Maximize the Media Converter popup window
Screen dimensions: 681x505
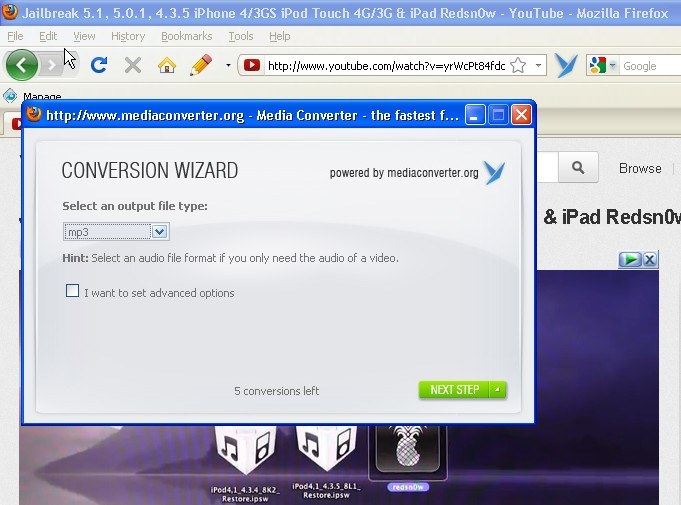498,115
